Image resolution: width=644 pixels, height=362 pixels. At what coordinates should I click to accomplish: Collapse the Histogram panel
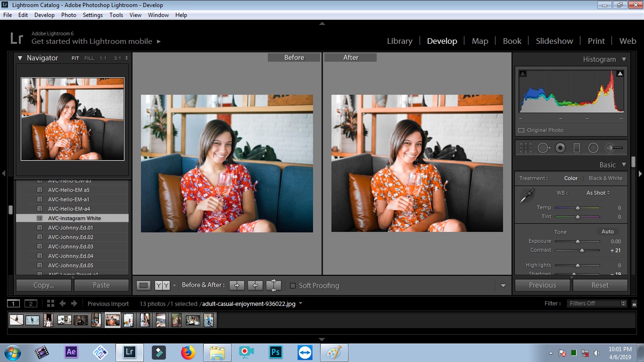[x=624, y=59]
